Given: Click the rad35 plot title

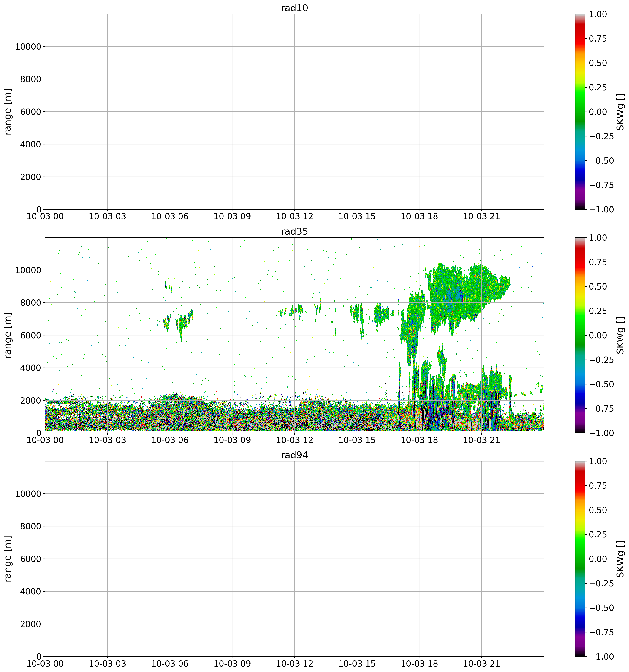Looking at the screenshot, I should (294, 232).
